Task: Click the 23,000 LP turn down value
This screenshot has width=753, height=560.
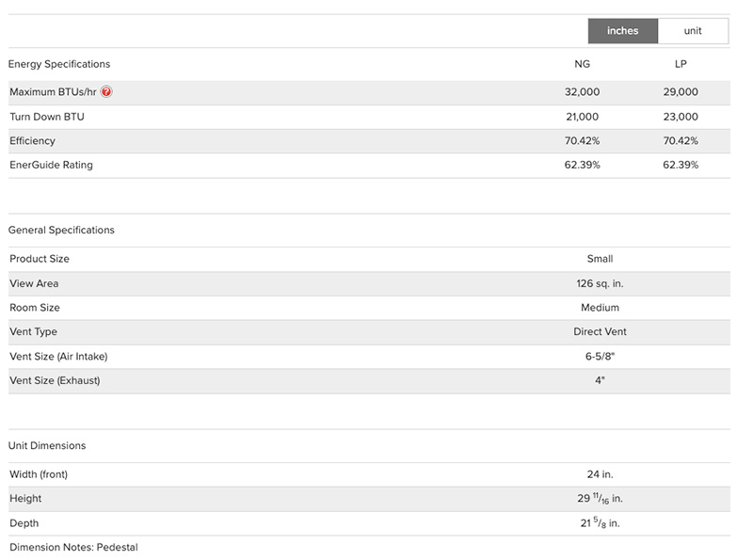Action: point(681,117)
